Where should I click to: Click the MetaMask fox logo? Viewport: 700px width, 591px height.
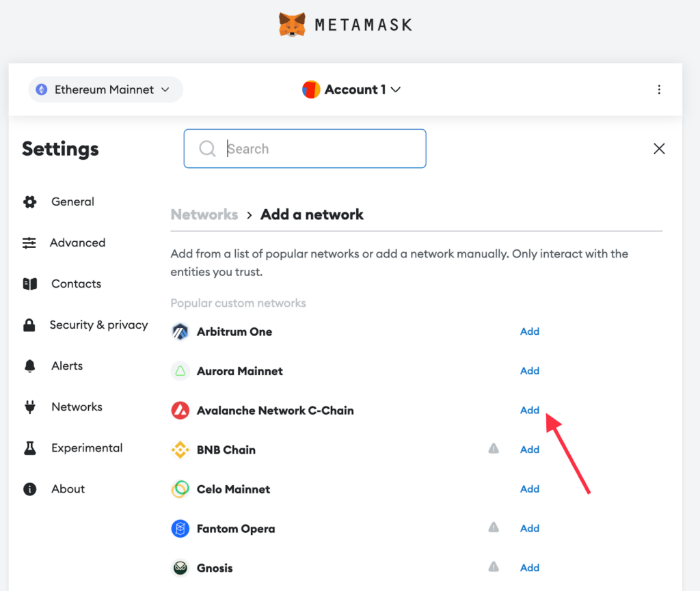292,25
